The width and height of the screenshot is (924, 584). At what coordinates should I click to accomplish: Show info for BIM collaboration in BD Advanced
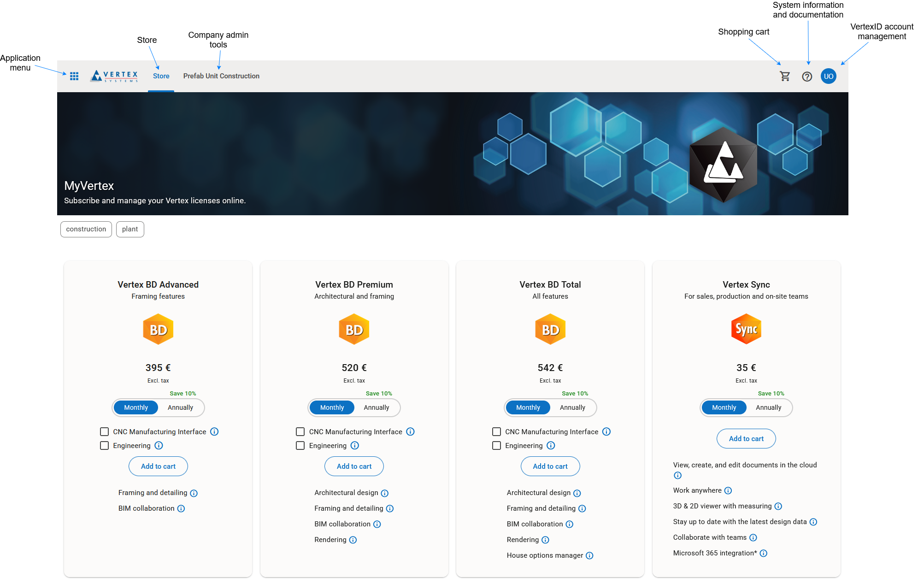181,509
